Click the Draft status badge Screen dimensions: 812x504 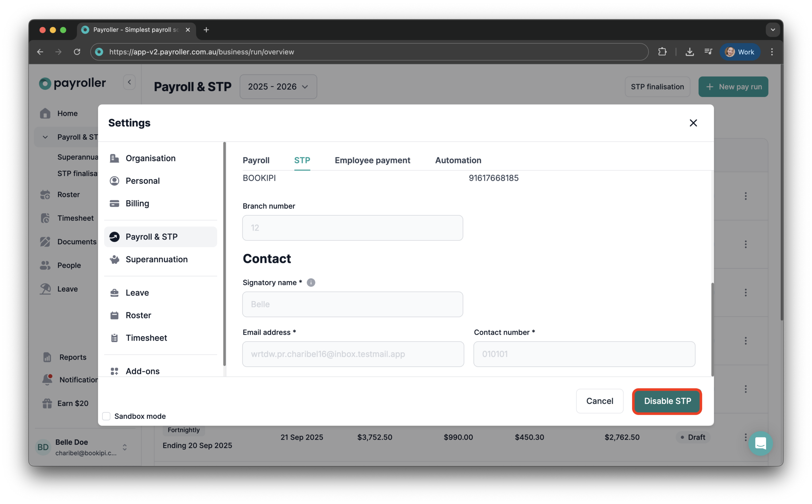click(x=693, y=437)
